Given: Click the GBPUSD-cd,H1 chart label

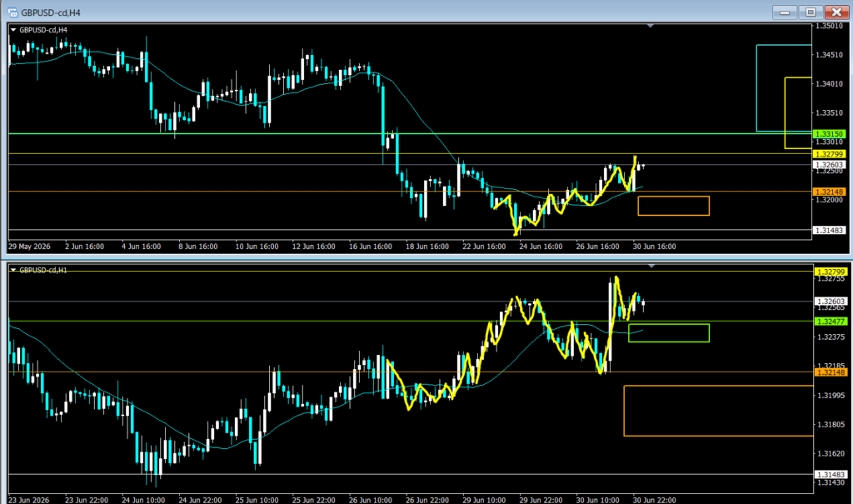Looking at the screenshot, I should pyautogui.click(x=43, y=270).
